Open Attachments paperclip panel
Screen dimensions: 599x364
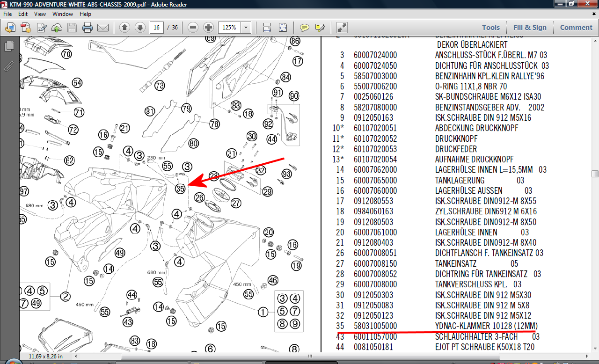[x=9, y=66]
